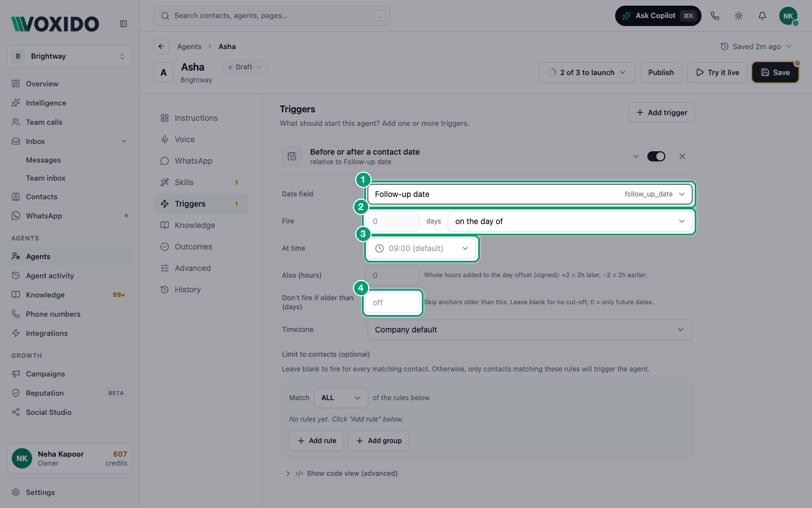The width and height of the screenshot is (812, 508).
Task: Switch to the Outcomes tab
Action: click(201, 247)
